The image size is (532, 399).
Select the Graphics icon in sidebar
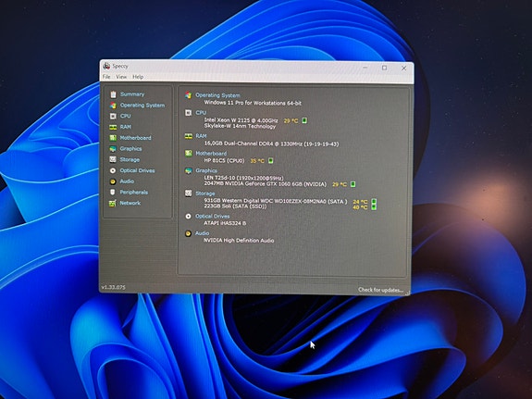tap(113, 149)
